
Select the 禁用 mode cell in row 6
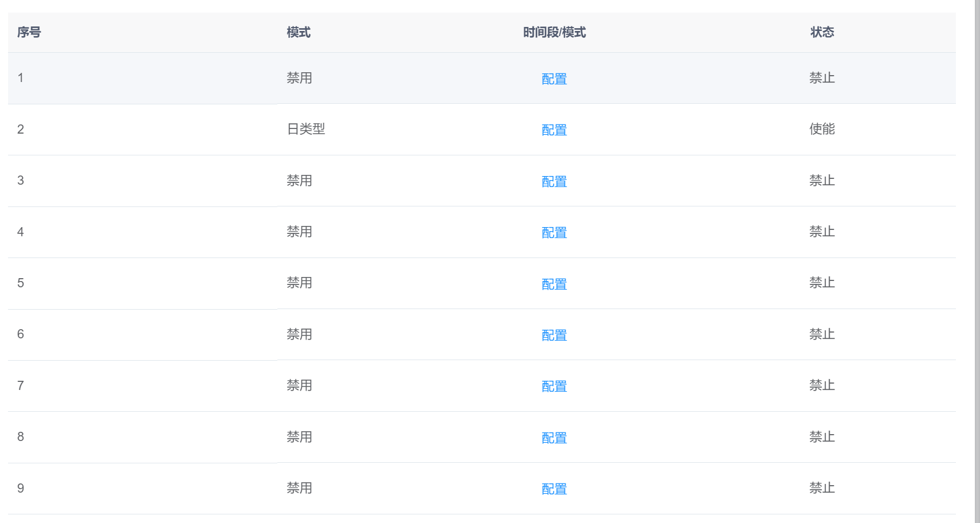pyautogui.click(x=299, y=334)
